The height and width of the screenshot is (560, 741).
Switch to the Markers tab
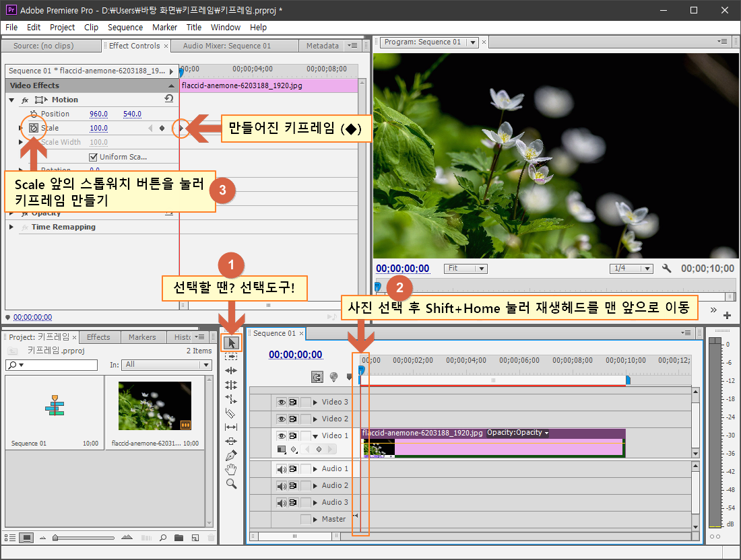point(142,337)
